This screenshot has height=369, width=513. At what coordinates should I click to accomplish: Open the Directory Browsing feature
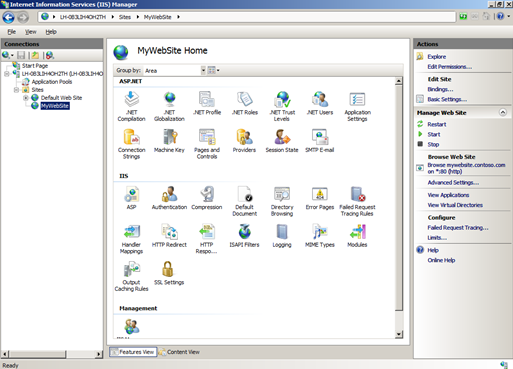[282, 201]
